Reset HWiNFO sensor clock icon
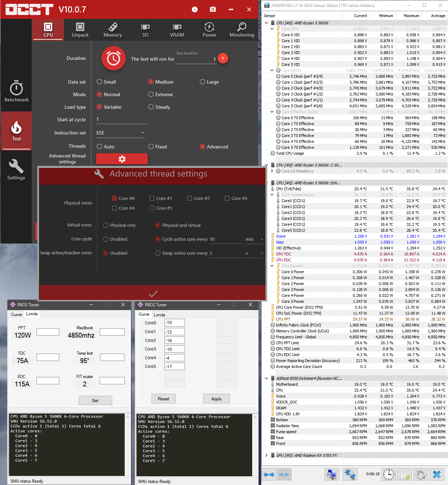Screen dimensions: 448x485 pos(388,474)
